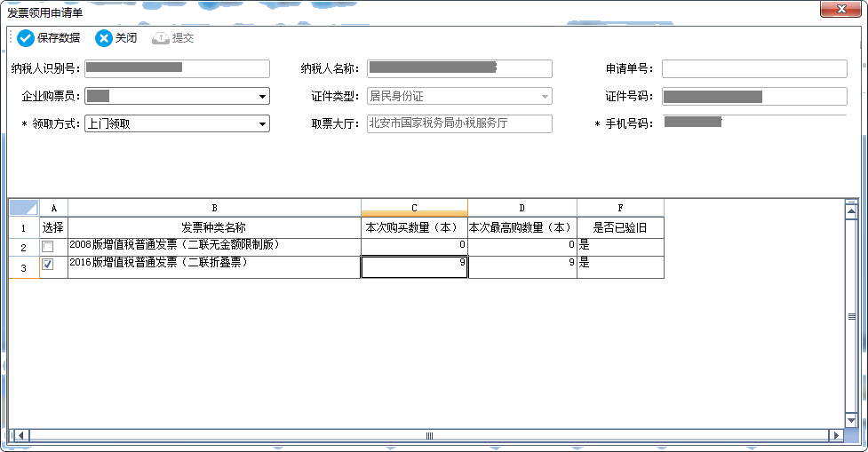Click the 关闭 blue X icon
This screenshot has width=868, height=452.
(104, 38)
